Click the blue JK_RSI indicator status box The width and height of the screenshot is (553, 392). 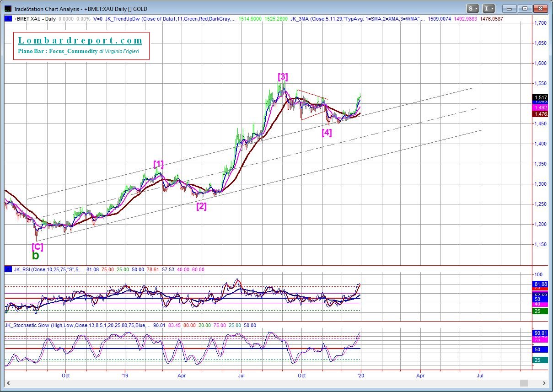coord(8,269)
